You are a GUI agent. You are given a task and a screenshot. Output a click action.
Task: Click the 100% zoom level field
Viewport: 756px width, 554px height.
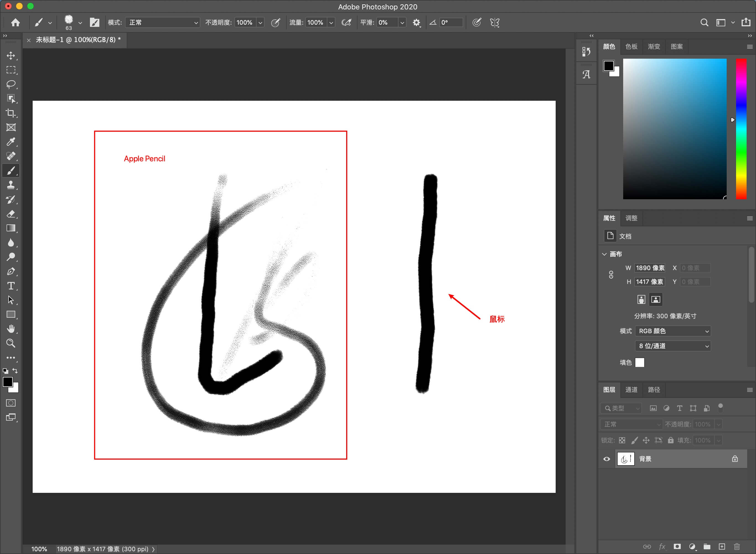point(39,549)
